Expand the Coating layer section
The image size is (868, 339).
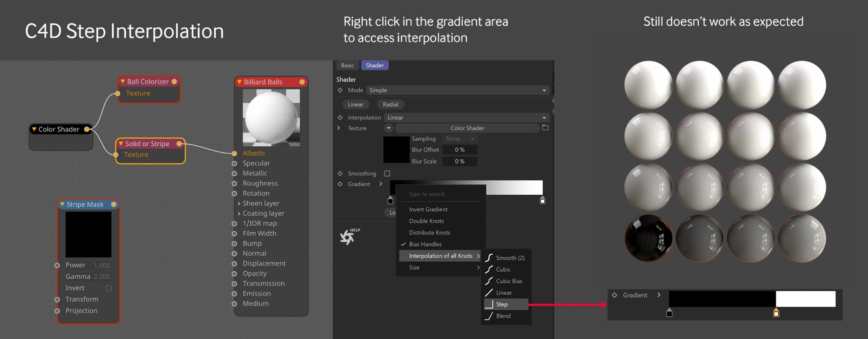coord(239,214)
